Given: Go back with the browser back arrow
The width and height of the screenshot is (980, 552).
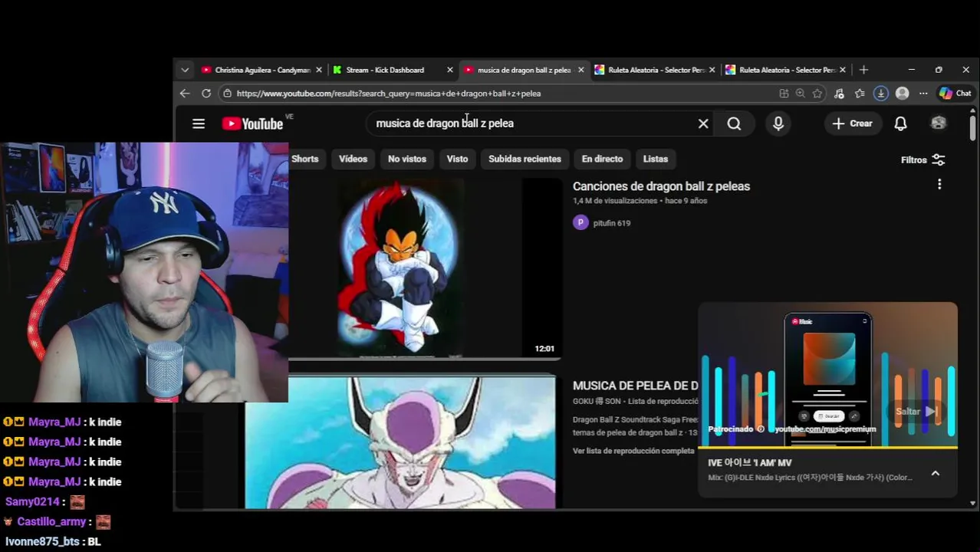Looking at the screenshot, I should coord(185,94).
